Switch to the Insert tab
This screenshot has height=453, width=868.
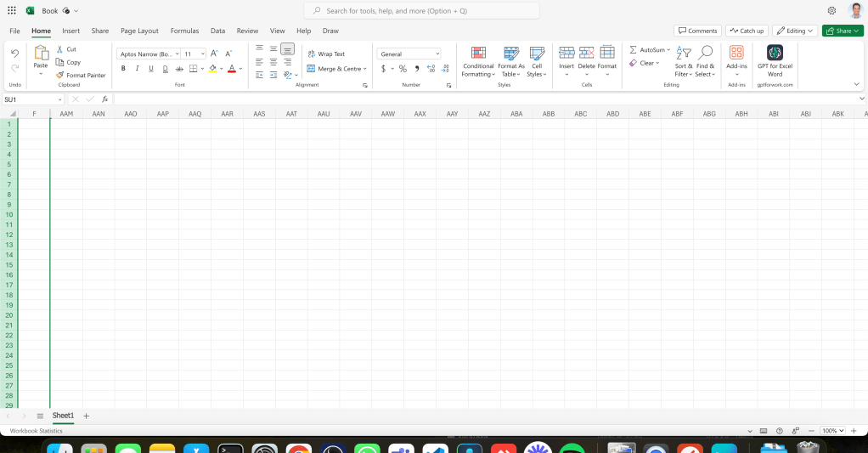tap(70, 31)
